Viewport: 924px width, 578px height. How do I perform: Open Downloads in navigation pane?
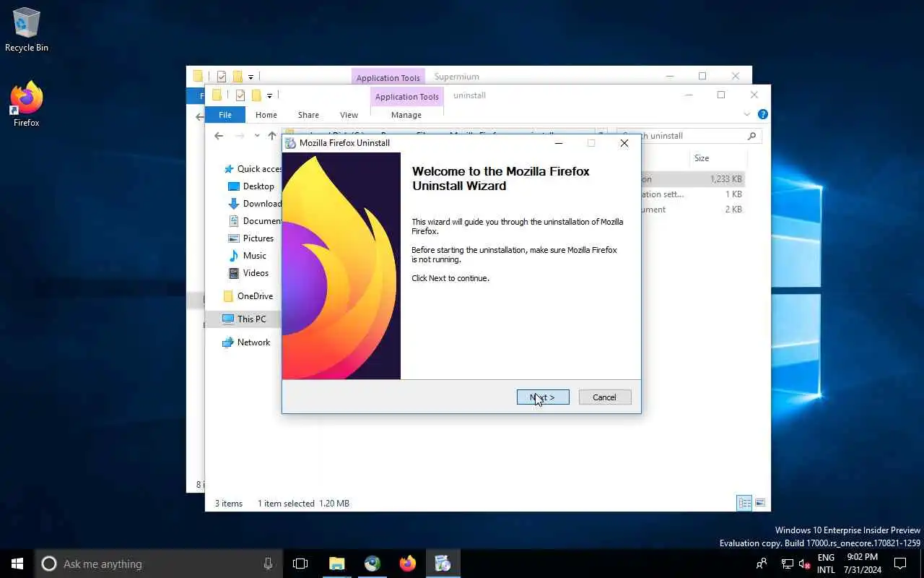pos(255,204)
